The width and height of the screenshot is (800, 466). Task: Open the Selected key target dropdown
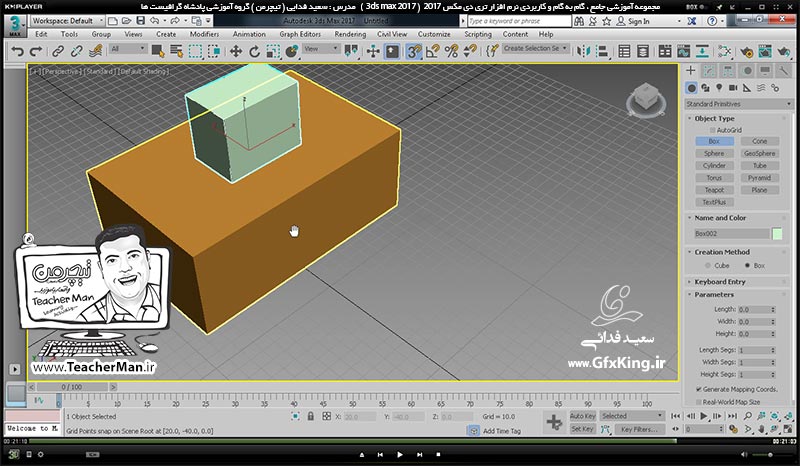(632, 416)
